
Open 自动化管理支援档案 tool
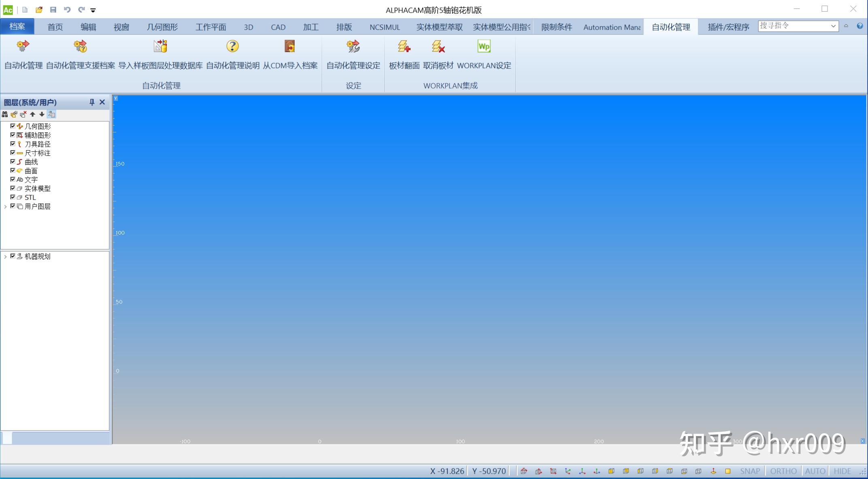pyautogui.click(x=80, y=47)
